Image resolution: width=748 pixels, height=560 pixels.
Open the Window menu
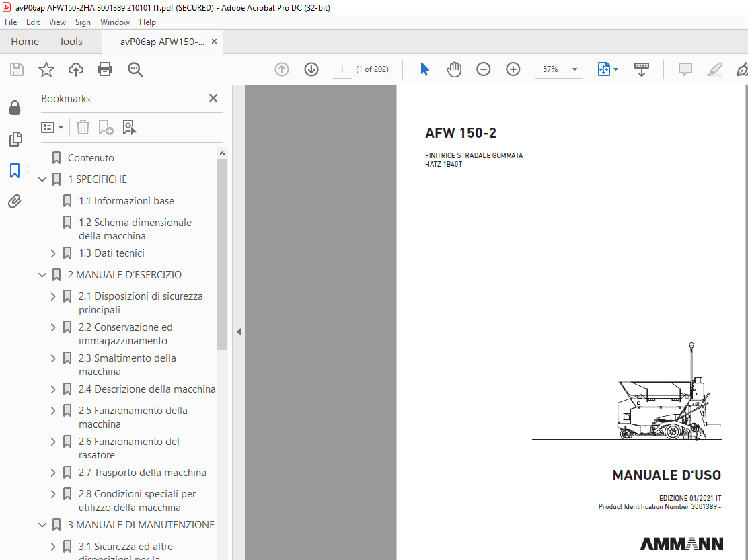[x=115, y=22]
